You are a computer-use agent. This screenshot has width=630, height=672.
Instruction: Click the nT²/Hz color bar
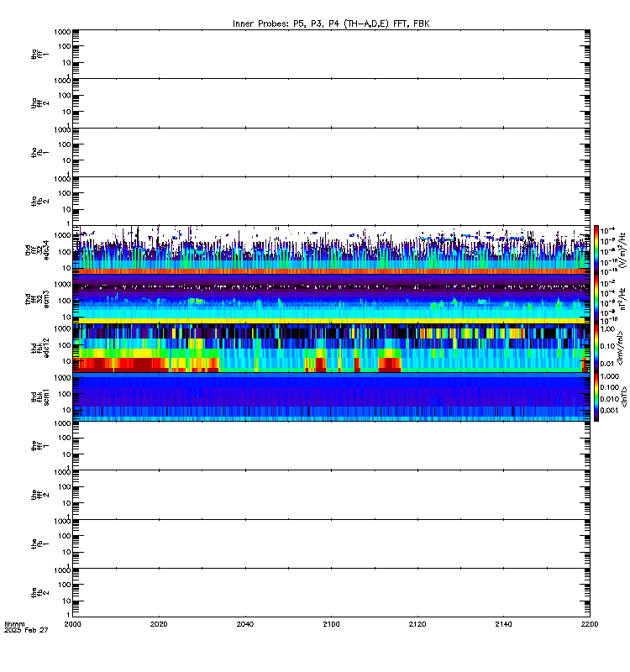tap(596, 299)
